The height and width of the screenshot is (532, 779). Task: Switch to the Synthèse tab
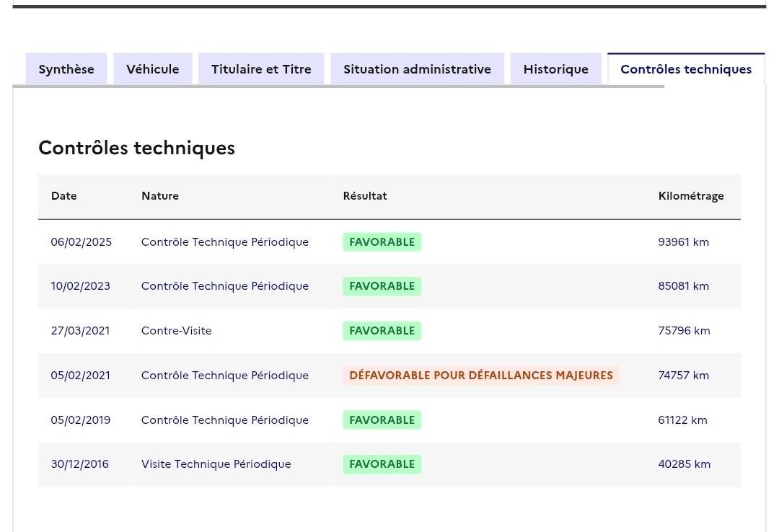[66, 69]
